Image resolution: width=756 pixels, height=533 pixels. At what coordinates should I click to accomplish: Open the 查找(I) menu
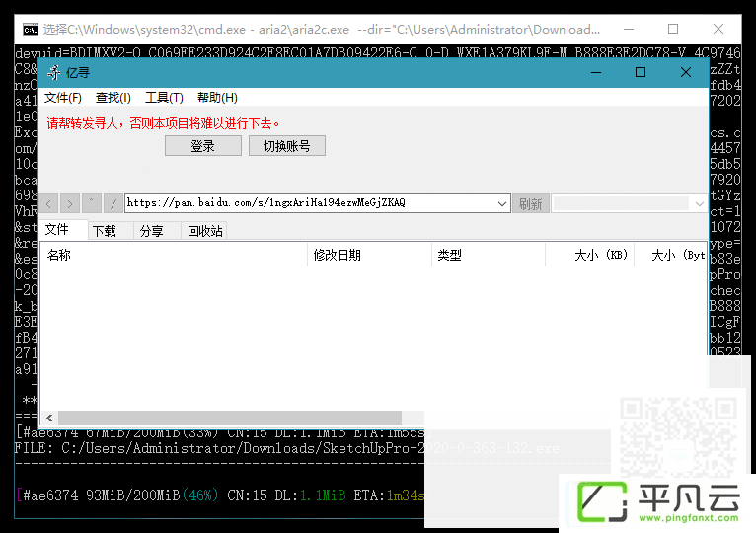(113, 98)
